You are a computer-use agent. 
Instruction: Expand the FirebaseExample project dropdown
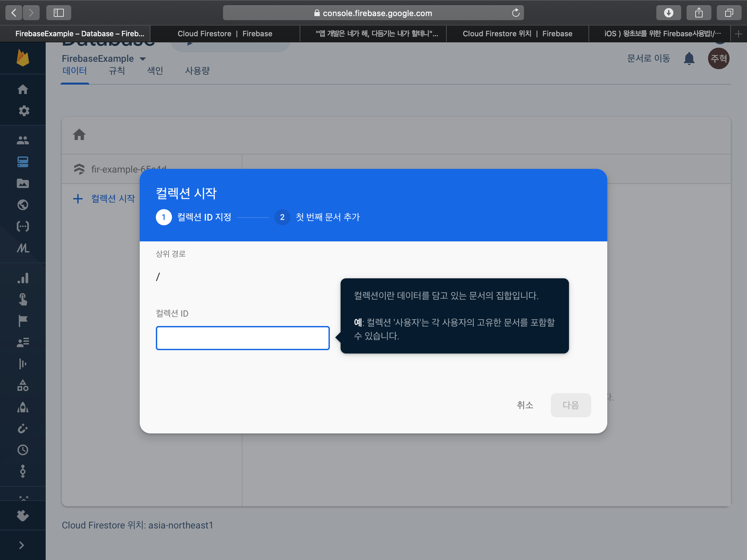(142, 59)
